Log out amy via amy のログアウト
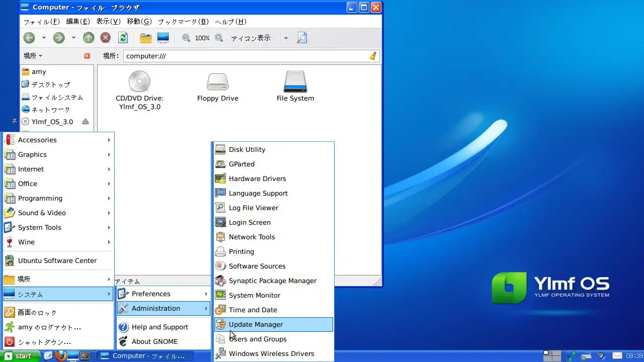Screen dimensions: 644x362 [x=58, y=327]
